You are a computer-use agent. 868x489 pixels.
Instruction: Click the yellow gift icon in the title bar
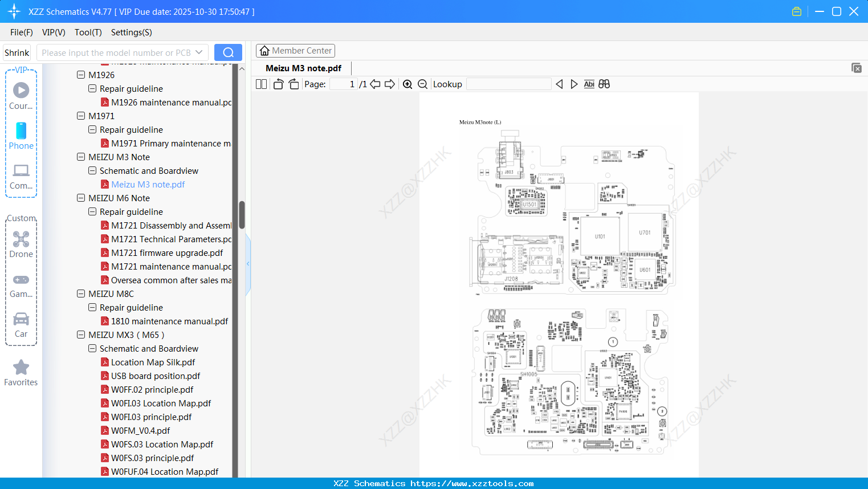[797, 11]
